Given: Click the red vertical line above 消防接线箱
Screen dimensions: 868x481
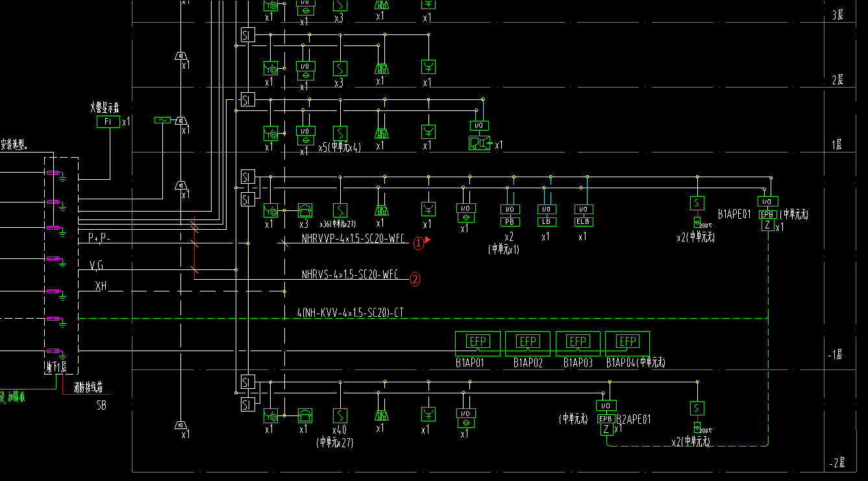Looking at the screenshot, I should [x=63, y=385].
